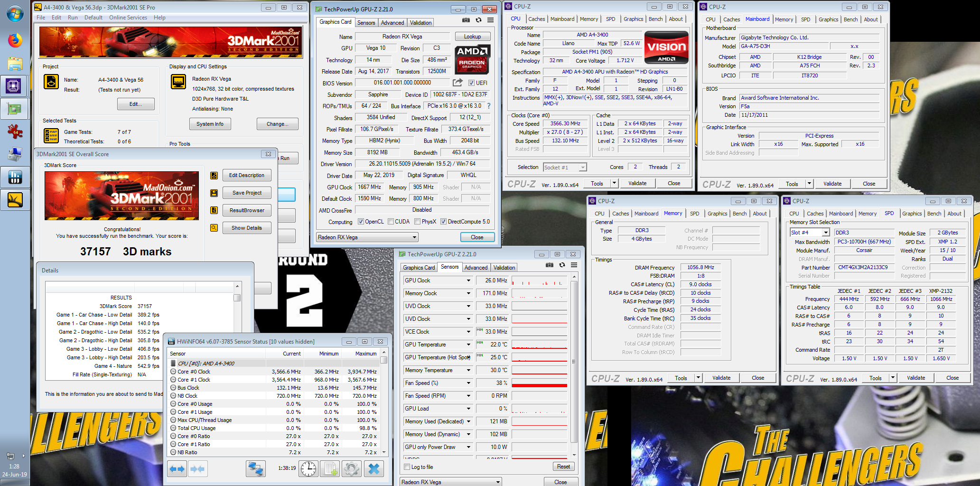
Task: Open Firefox from the taskbar
Action: pyautogui.click(x=15, y=40)
